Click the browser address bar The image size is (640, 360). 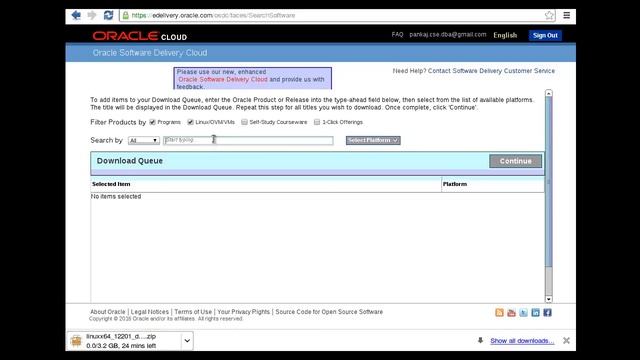pos(337,16)
